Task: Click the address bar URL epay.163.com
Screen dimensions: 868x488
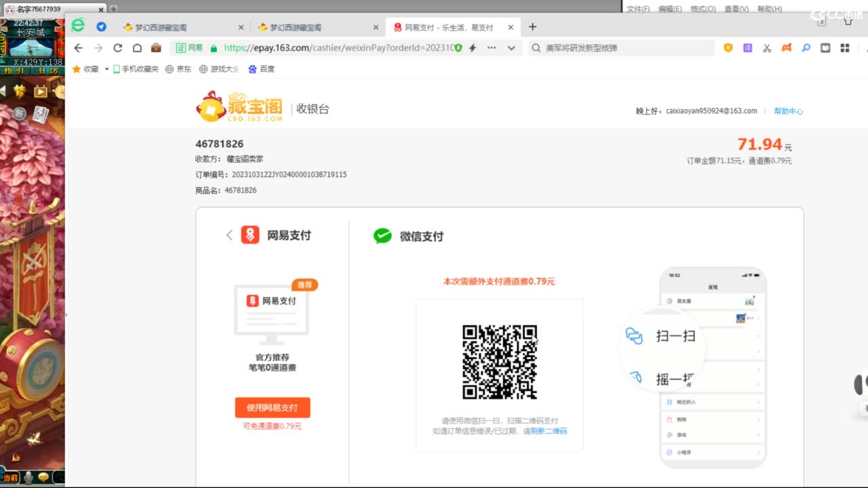Action: [338, 48]
